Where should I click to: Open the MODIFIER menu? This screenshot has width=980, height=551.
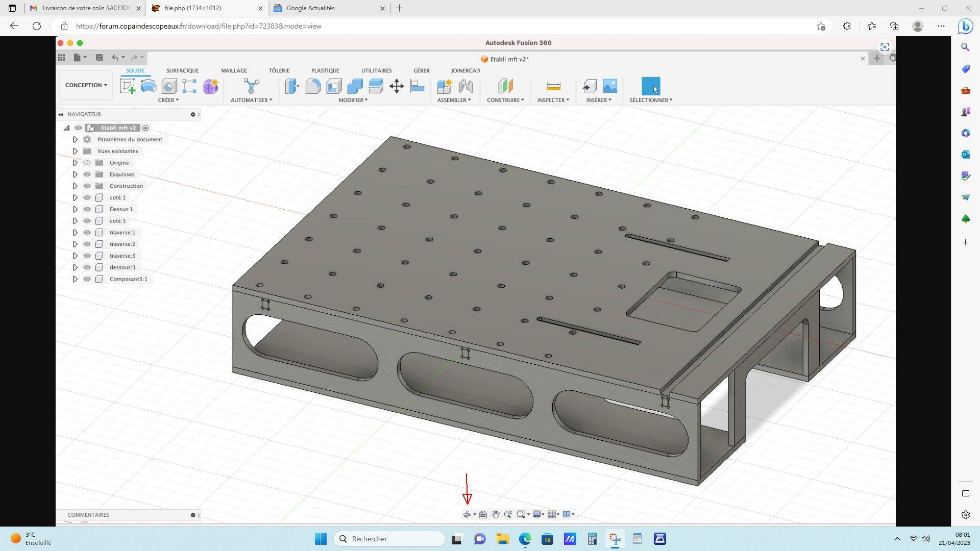click(353, 100)
